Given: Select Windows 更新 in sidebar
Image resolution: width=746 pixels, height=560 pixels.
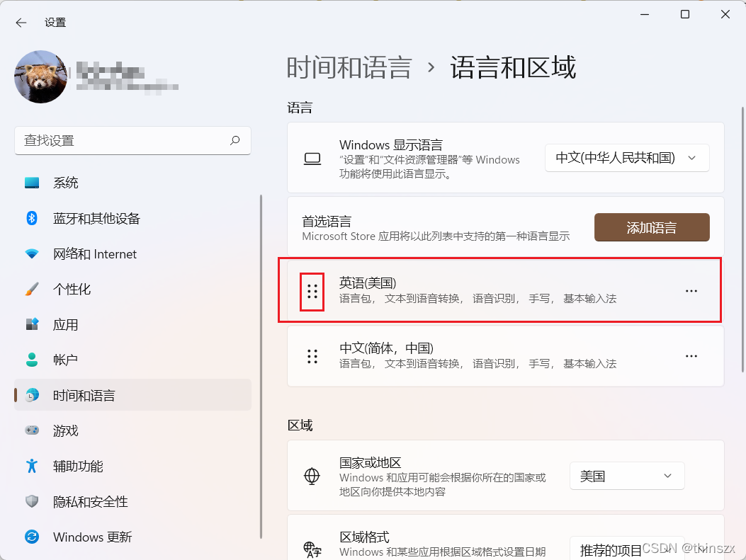Looking at the screenshot, I should pos(132,537).
